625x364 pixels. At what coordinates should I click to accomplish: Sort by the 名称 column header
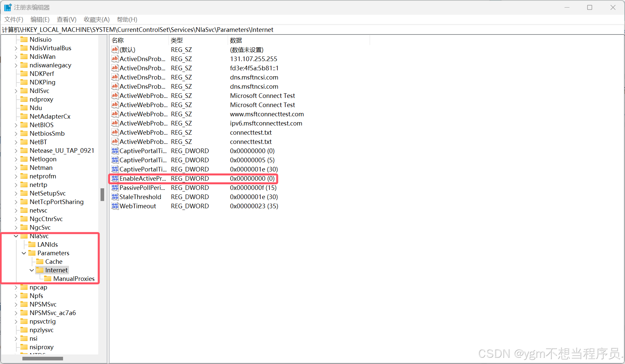(x=139, y=40)
